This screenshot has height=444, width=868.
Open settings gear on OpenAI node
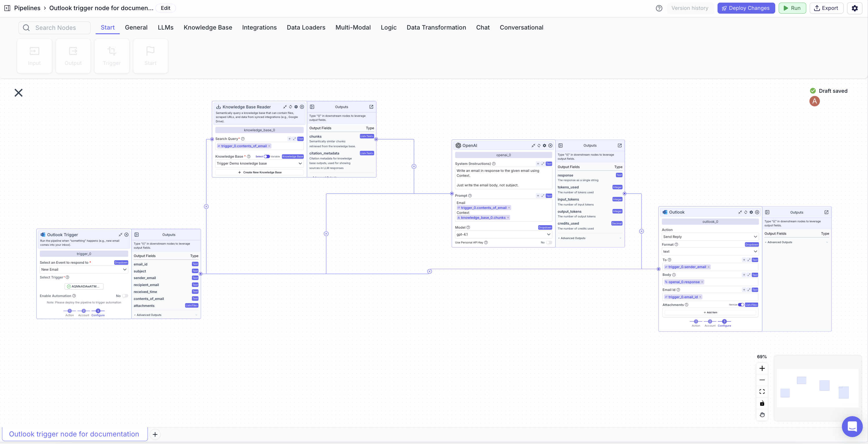point(544,145)
